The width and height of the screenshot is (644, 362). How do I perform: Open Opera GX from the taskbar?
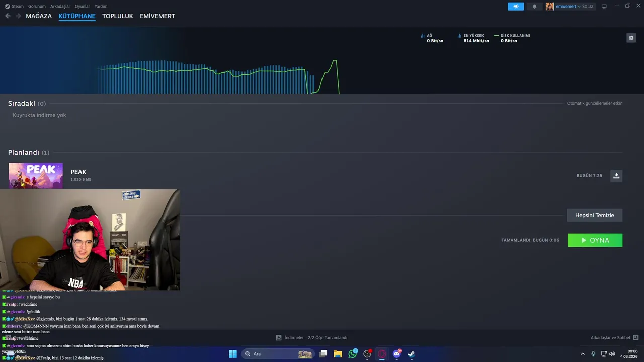coord(382,354)
